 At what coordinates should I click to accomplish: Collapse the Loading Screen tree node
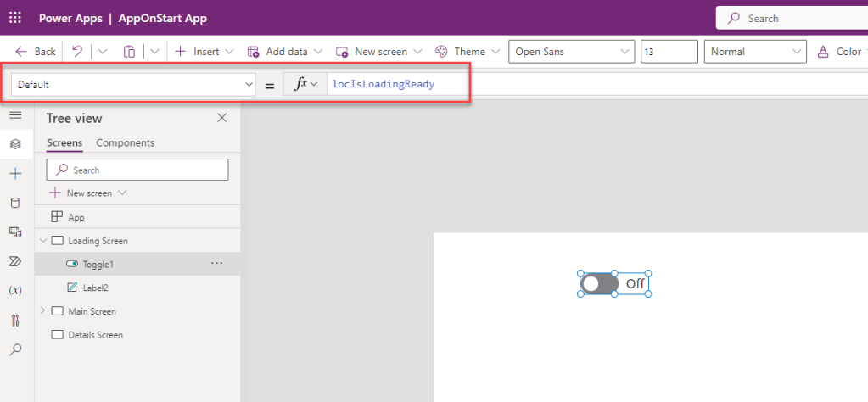(x=43, y=241)
